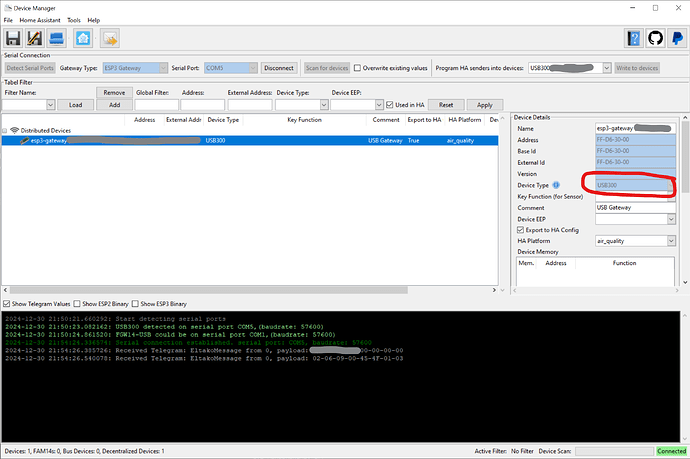Open the Program HA senders device dropdown

(x=607, y=68)
